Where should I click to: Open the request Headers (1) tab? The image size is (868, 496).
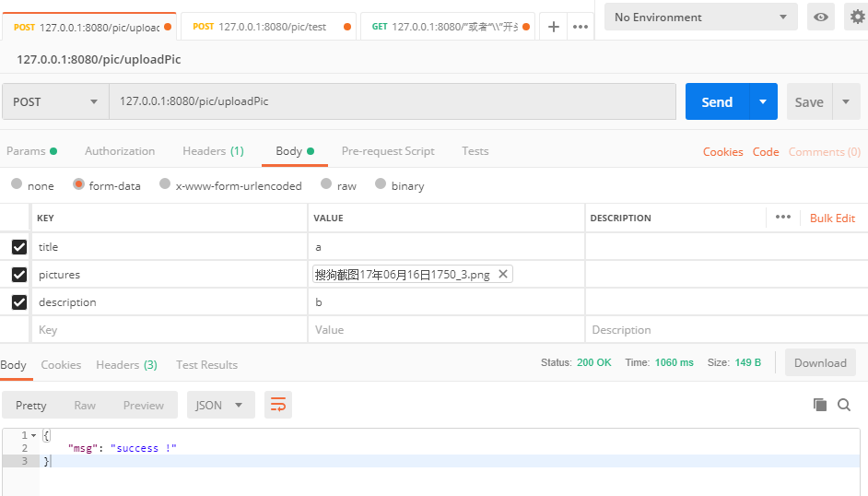tap(213, 151)
